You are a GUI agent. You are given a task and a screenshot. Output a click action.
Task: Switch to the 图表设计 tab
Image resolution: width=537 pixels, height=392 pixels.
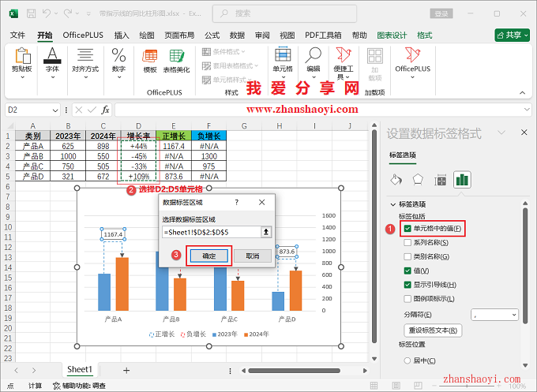[392, 35]
